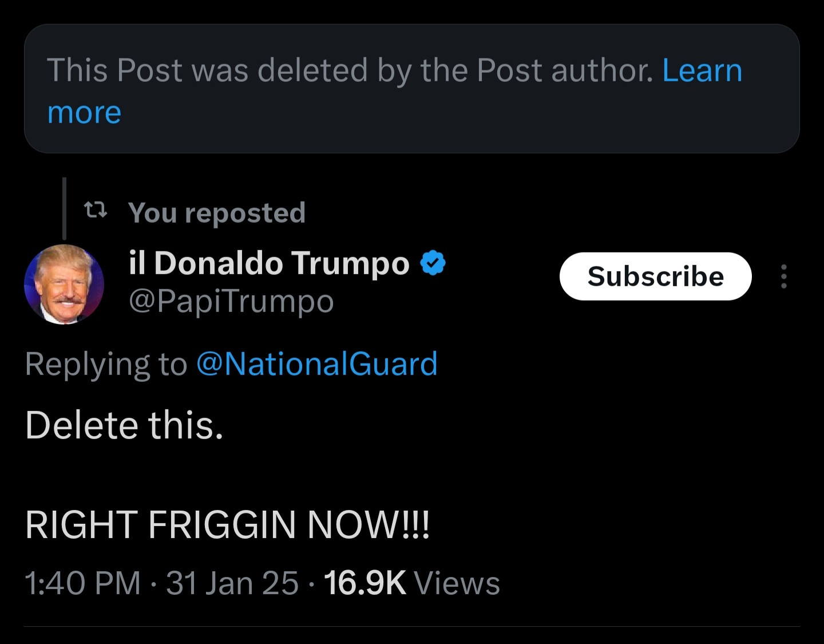Open il Donaldo Trumpo's profile picture

pos(64,284)
